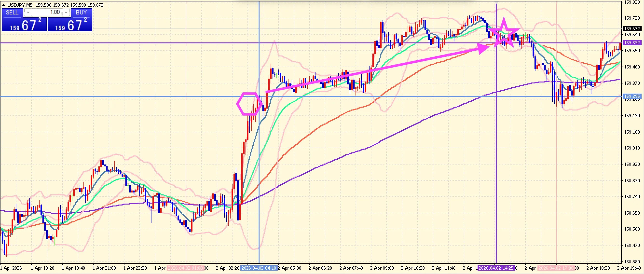
Task: Click the black 159.672 current price label
Action: pos(632,29)
